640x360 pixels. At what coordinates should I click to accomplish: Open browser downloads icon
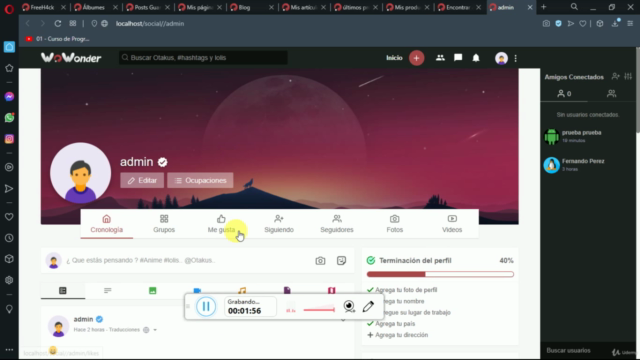tap(615, 24)
